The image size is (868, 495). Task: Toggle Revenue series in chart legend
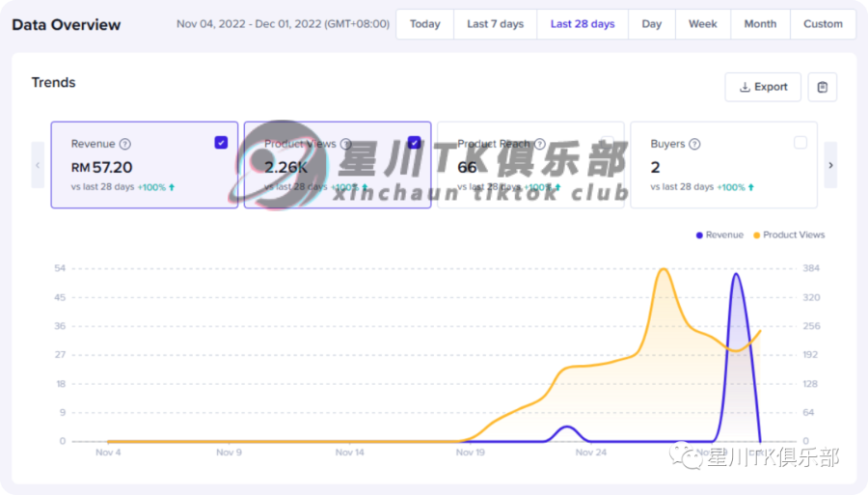click(x=719, y=234)
